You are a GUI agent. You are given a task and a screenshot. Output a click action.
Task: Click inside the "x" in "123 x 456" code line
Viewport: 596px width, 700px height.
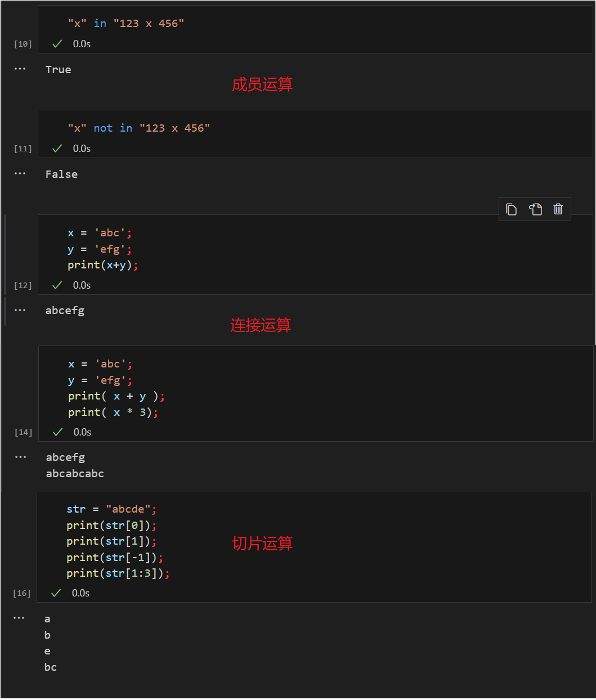tap(126, 24)
